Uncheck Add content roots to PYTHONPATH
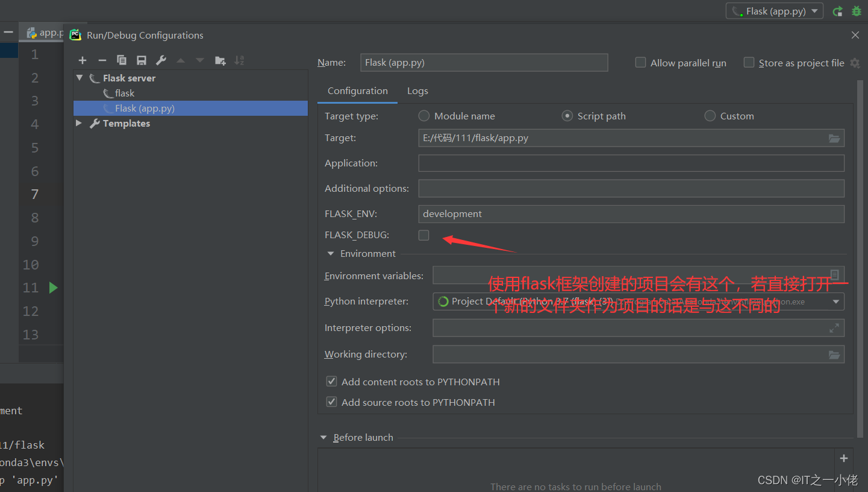The width and height of the screenshot is (868, 492). click(331, 382)
